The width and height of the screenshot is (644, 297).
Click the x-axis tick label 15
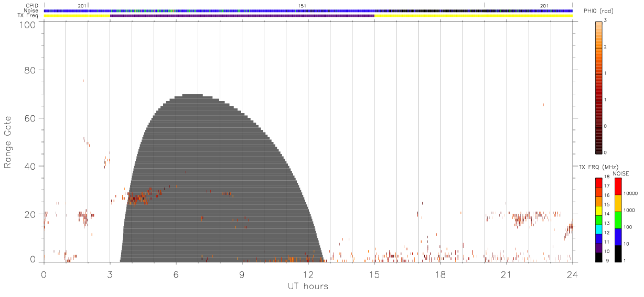pos(374,274)
